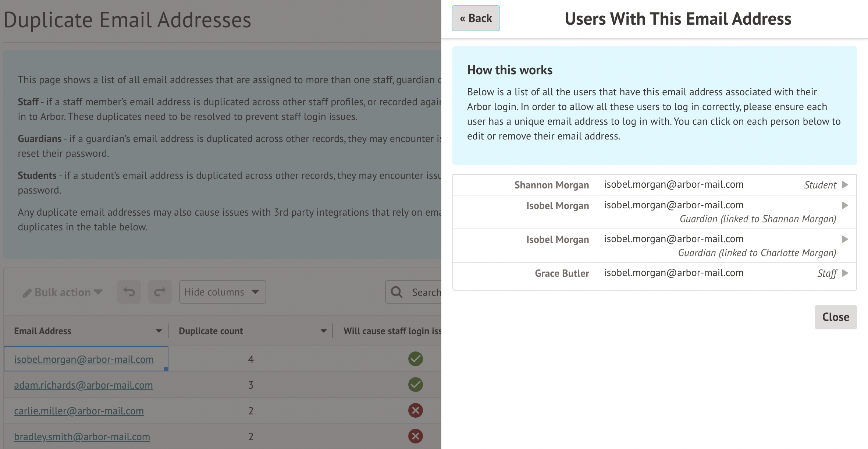This screenshot has height=449, width=868.
Task: Click red cross for bradley.smith row
Action: [415, 436]
